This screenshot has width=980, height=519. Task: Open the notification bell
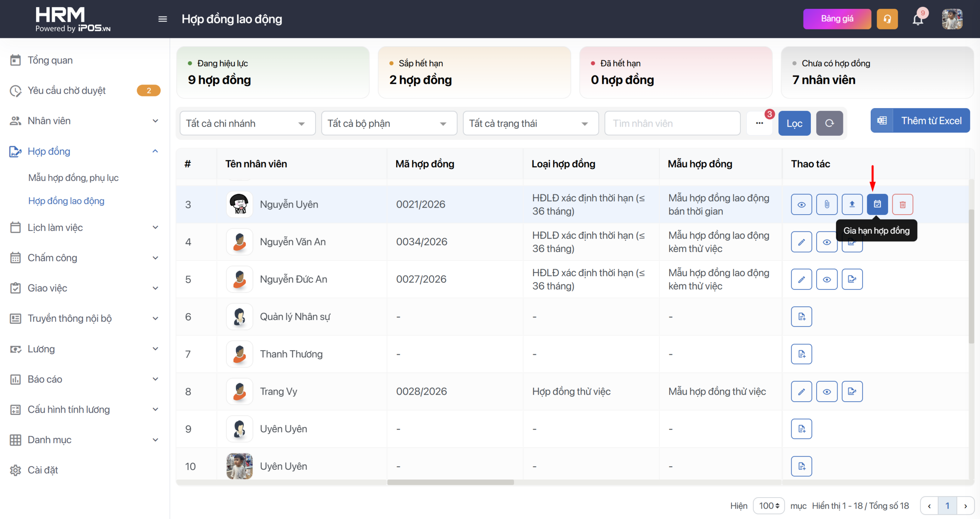(x=918, y=19)
